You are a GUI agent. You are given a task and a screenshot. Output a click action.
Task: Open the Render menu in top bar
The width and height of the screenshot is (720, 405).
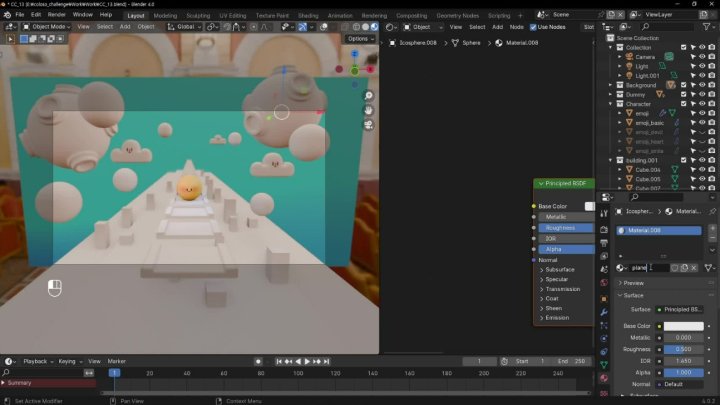[57, 15]
